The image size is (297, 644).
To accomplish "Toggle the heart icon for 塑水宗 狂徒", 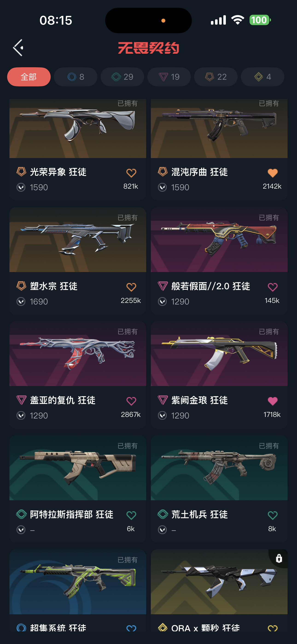I will [x=131, y=287].
